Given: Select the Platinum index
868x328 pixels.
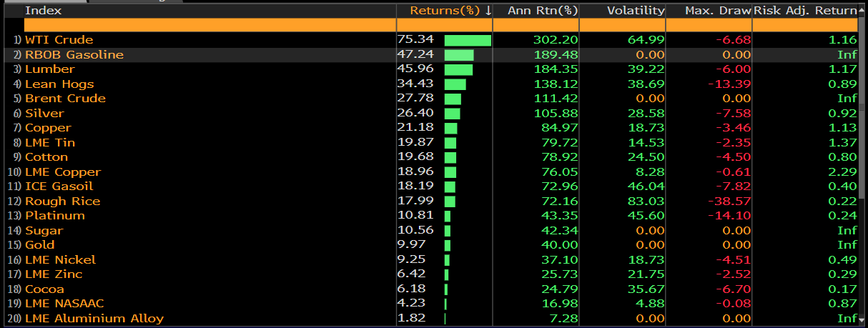Looking at the screenshot, I should (x=55, y=216).
